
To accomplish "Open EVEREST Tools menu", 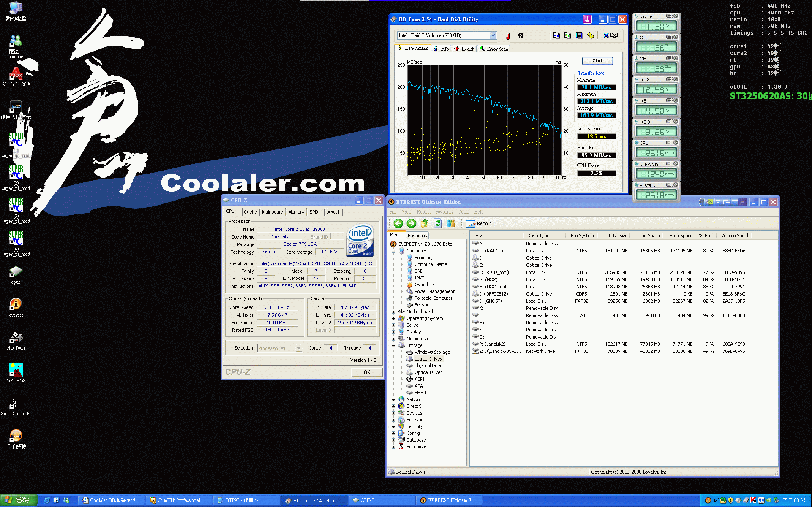I will pyautogui.click(x=464, y=212).
